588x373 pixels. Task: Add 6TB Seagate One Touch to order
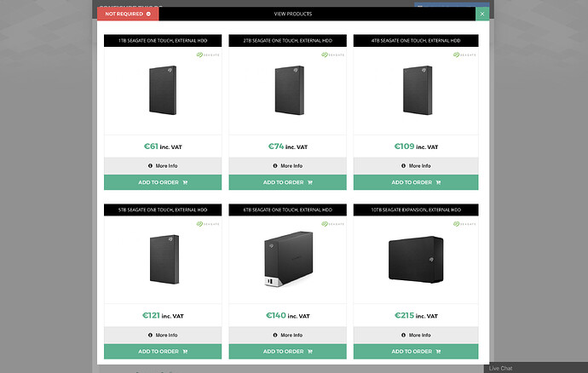click(x=288, y=351)
